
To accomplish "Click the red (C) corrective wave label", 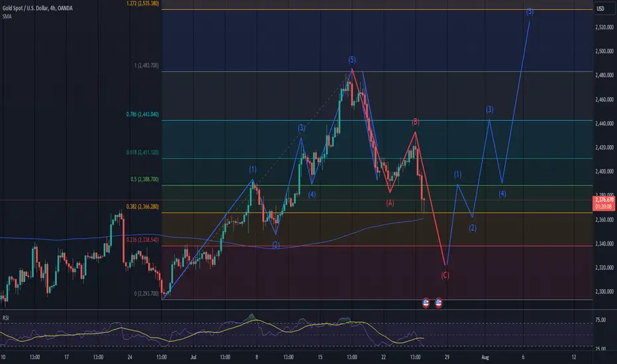I will tap(445, 275).
